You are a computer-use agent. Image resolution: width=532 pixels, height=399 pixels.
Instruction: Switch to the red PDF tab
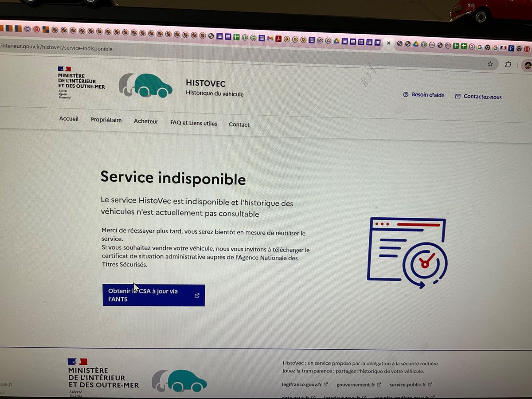point(278,39)
